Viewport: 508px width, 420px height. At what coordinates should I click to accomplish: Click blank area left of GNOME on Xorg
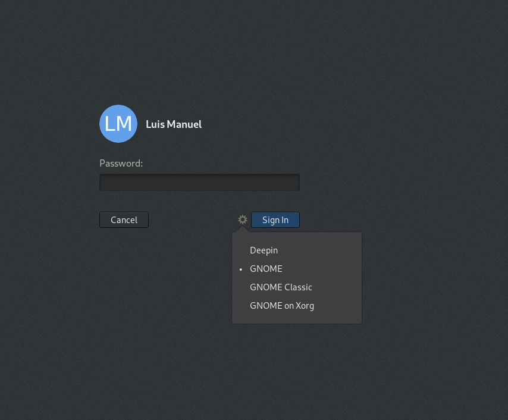(241, 306)
